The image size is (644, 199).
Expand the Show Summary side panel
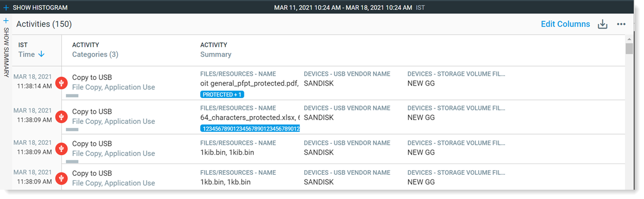point(6,47)
